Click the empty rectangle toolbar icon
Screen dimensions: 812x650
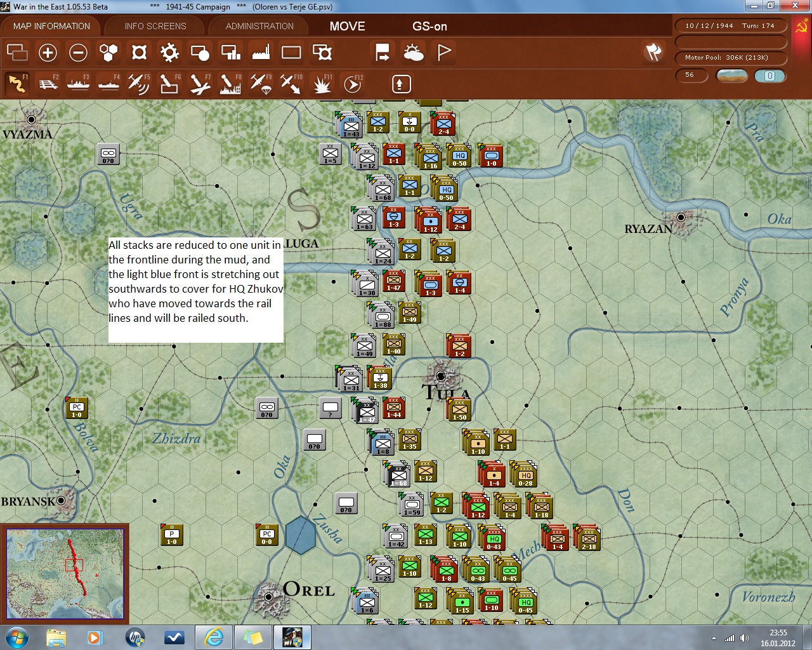pos(291,52)
